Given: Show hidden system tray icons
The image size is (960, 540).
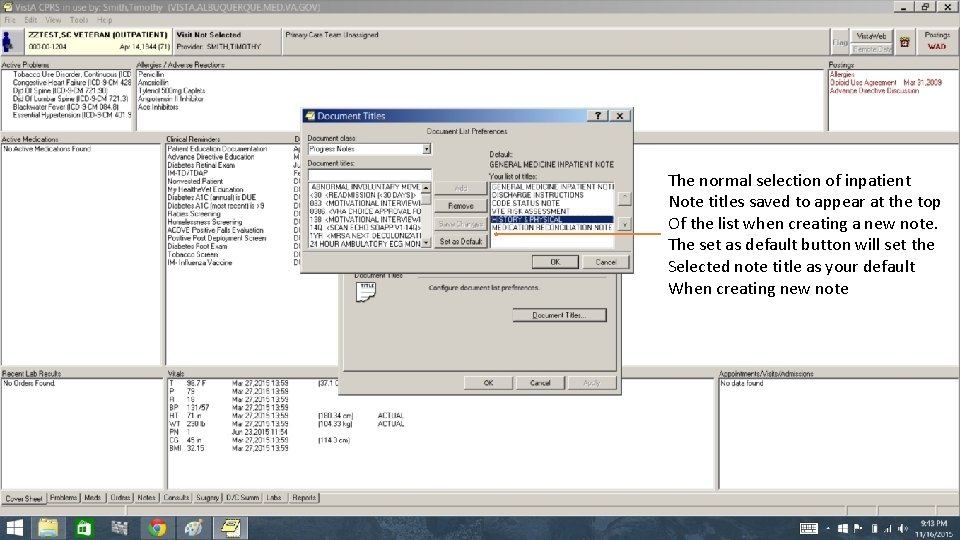Looking at the screenshot, I should tap(828, 528).
